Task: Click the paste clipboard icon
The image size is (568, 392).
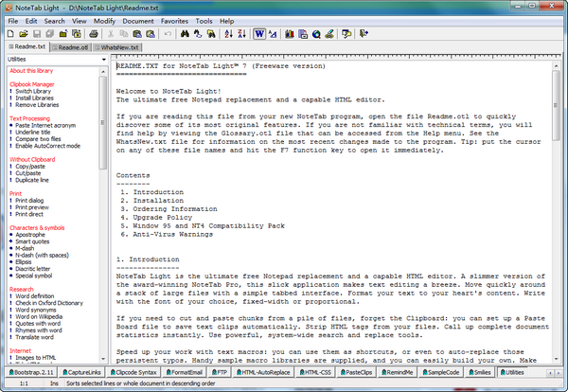Action: pyautogui.click(x=137, y=34)
